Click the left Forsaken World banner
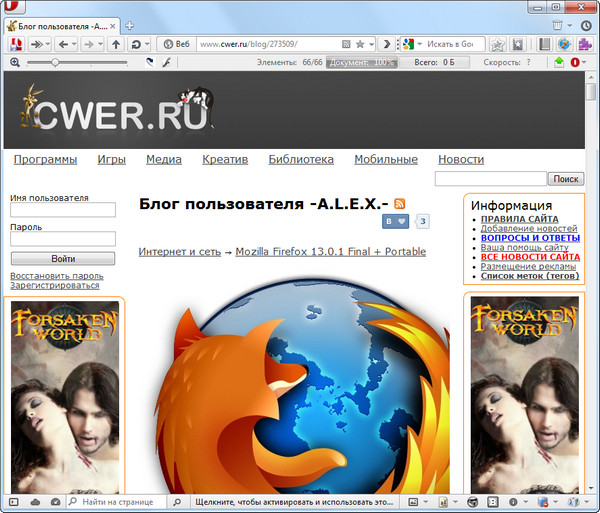This screenshot has width=600, height=513. pos(64,397)
